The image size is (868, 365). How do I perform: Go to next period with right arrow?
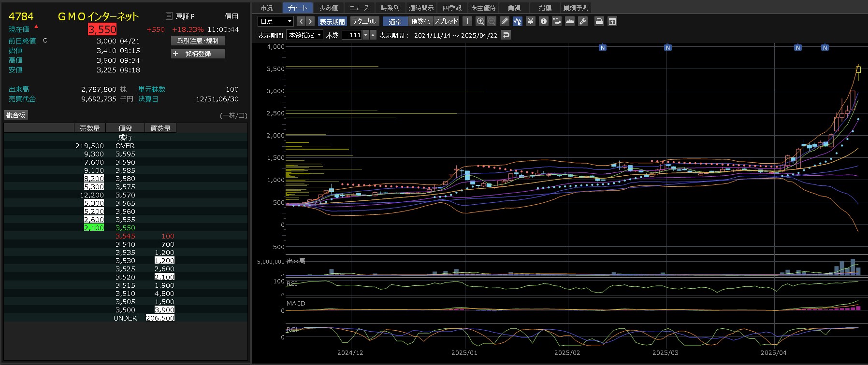[310, 21]
